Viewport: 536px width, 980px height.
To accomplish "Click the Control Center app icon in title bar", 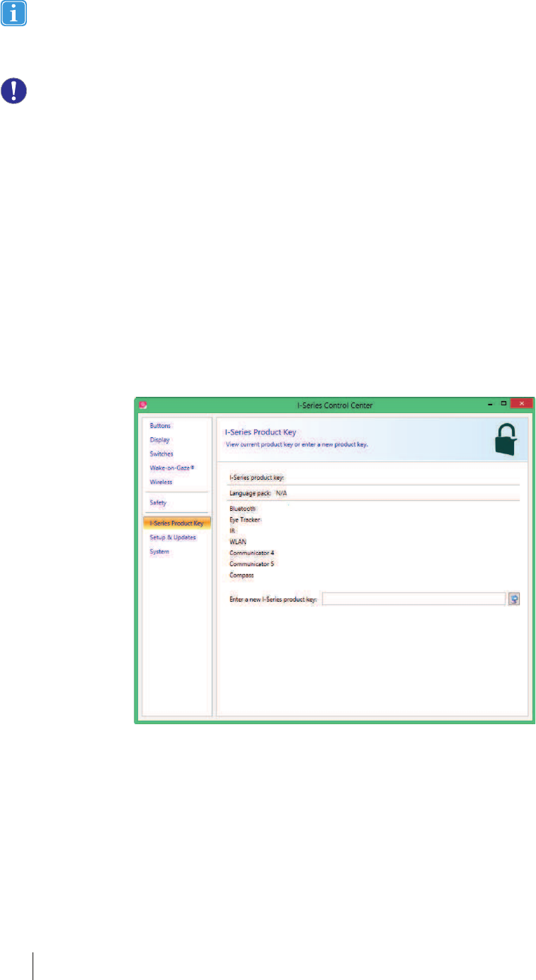I will coord(143,405).
